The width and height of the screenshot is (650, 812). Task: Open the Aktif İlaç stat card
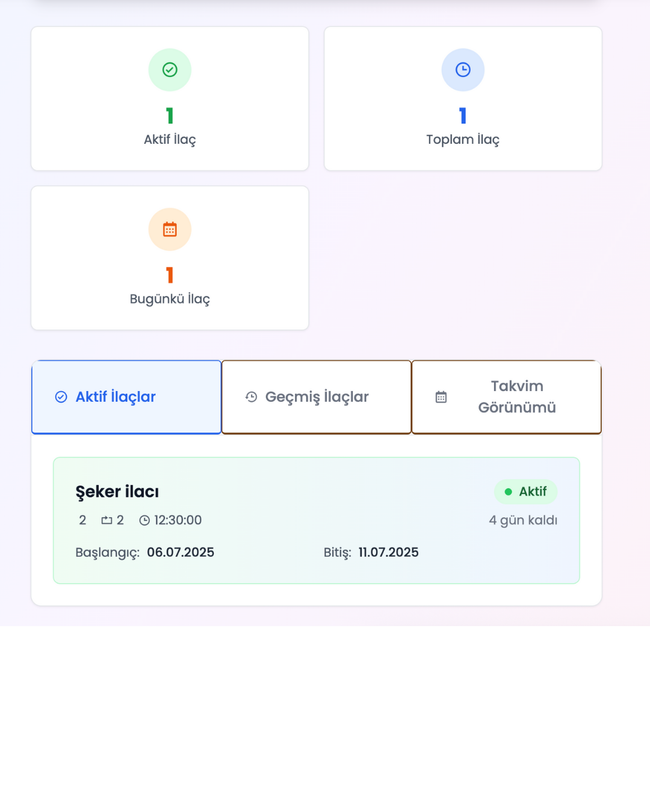pyautogui.click(x=170, y=99)
